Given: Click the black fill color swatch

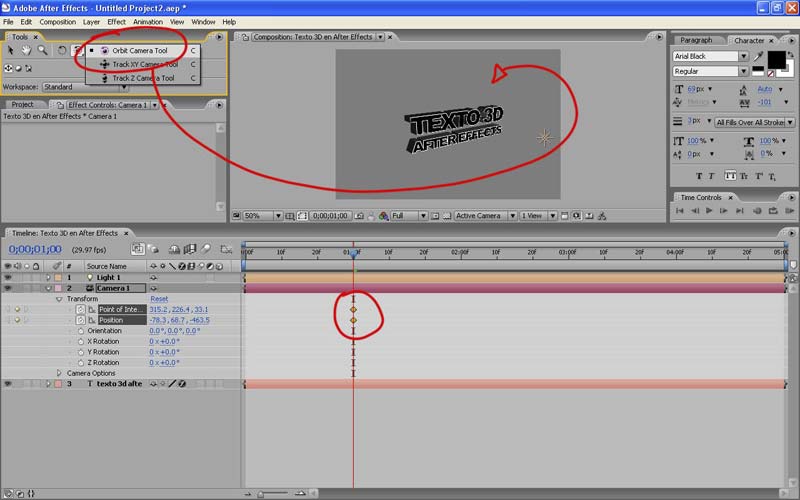Looking at the screenshot, I should (x=777, y=59).
